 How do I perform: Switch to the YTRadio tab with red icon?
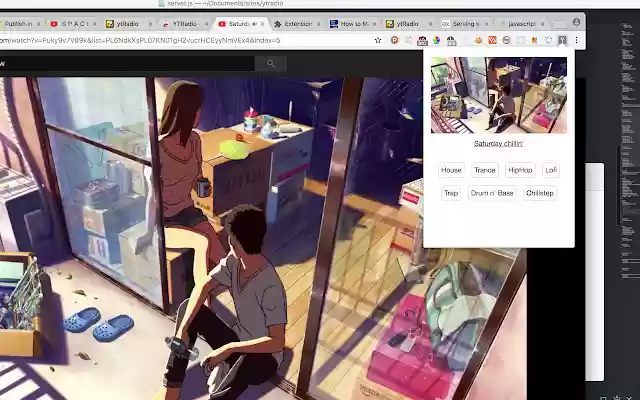coord(181,24)
